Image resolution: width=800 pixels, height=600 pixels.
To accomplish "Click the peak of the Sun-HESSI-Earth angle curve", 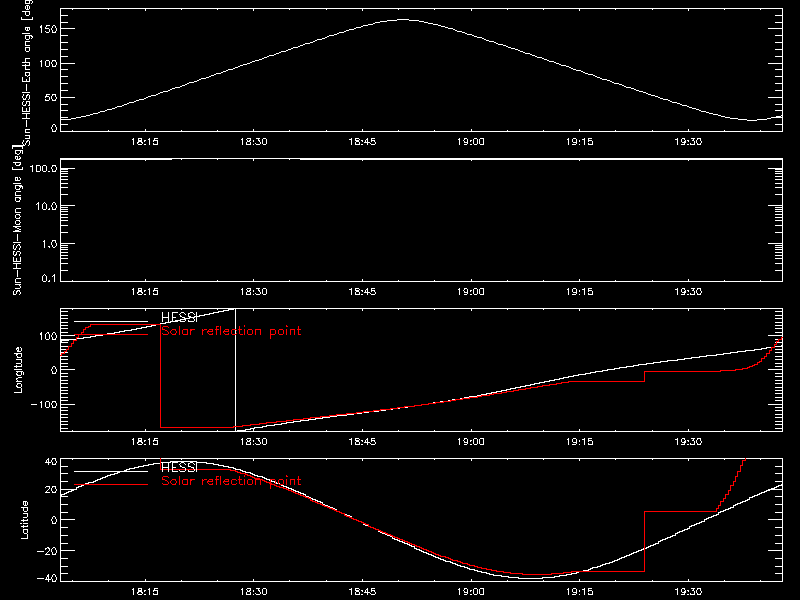I will (x=404, y=20).
